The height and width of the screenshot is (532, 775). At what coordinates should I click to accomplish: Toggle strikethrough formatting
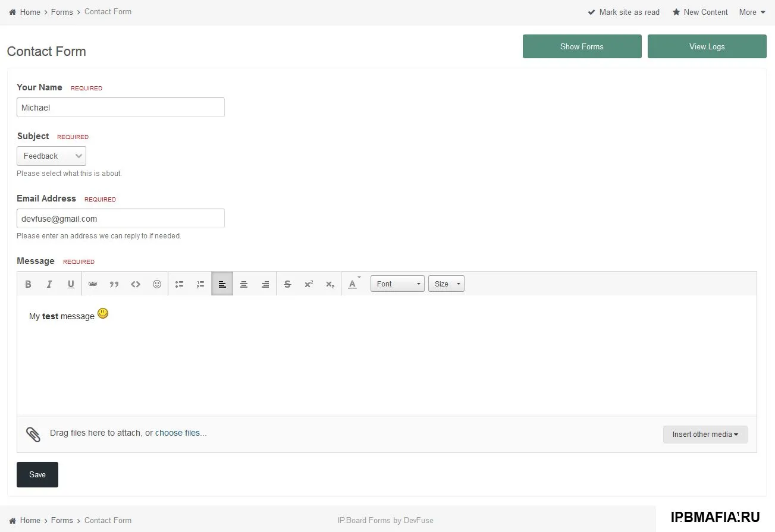tap(287, 284)
